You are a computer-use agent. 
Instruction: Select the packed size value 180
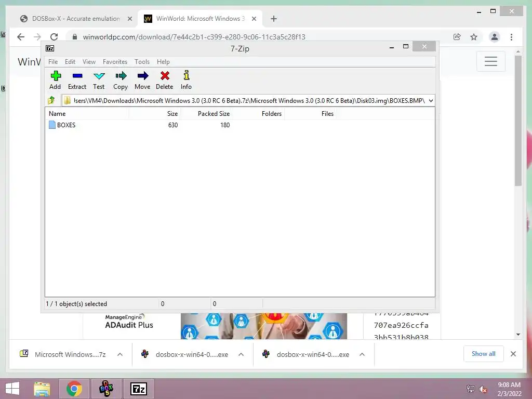click(x=225, y=125)
